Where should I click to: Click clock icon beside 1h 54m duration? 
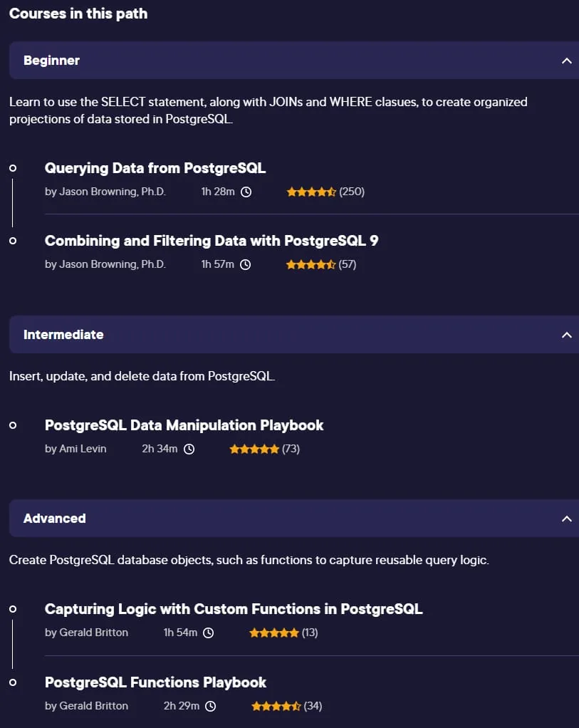pyautogui.click(x=209, y=633)
